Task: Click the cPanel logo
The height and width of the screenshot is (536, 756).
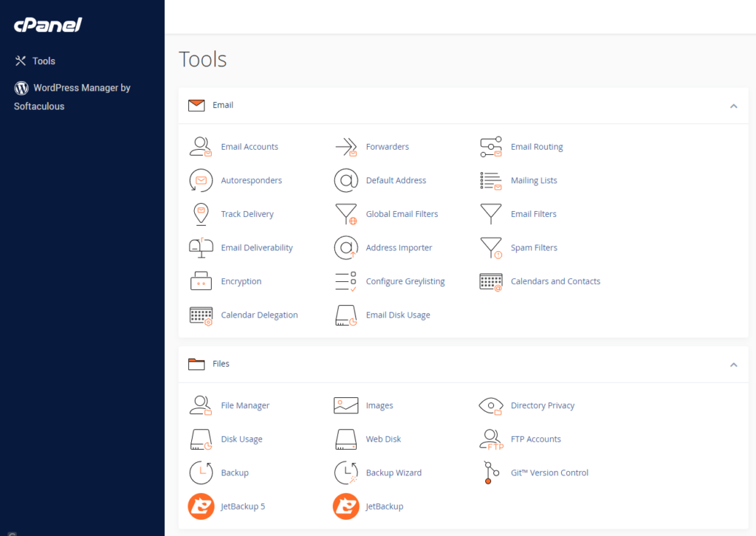Action: (x=47, y=25)
